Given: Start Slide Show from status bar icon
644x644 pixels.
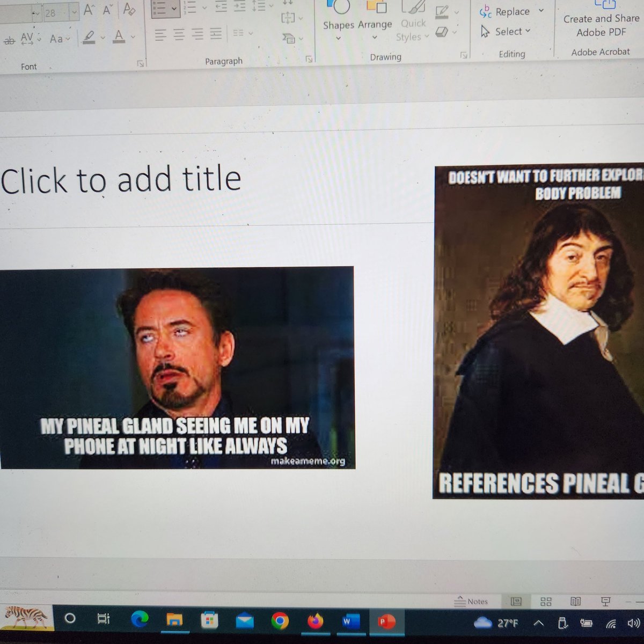Looking at the screenshot, I should pyautogui.click(x=605, y=601).
